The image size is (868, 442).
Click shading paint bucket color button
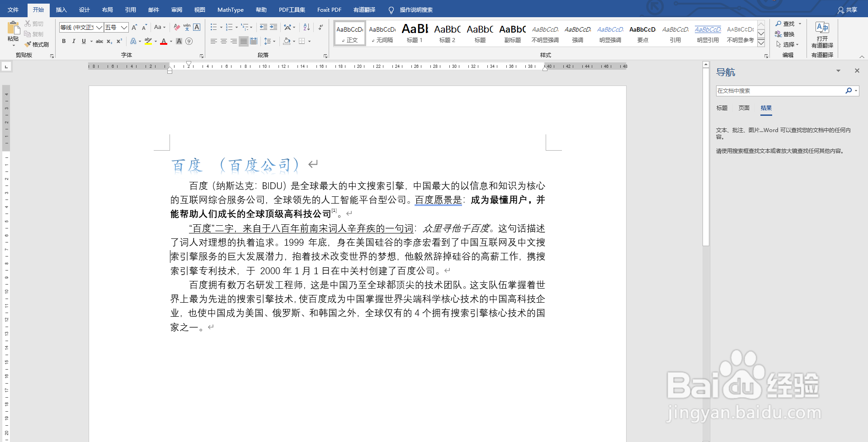pyautogui.click(x=287, y=41)
